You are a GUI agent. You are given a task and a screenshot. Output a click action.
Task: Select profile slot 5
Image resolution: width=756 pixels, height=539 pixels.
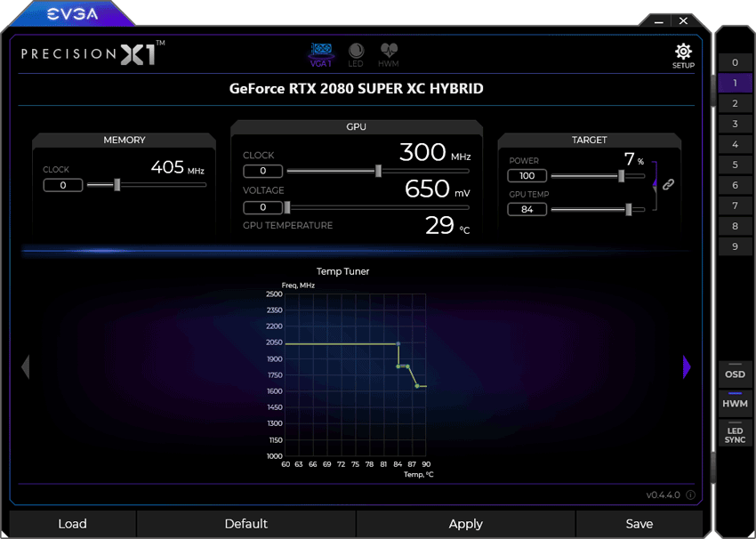(x=735, y=165)
